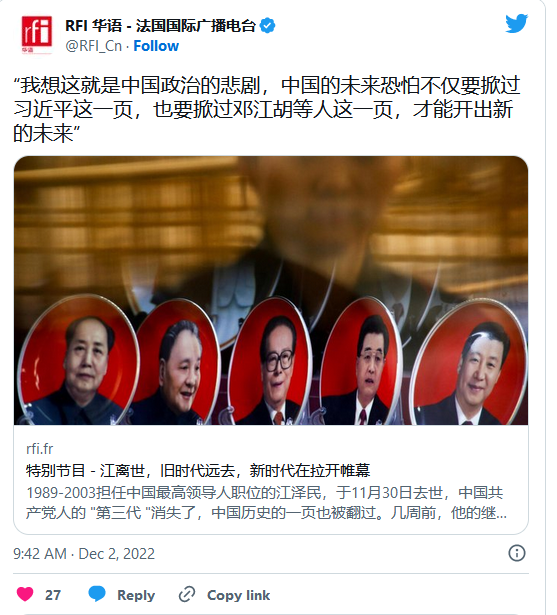Click the blue verified badge
Screen dimensions: 557x615
[268, 26]
